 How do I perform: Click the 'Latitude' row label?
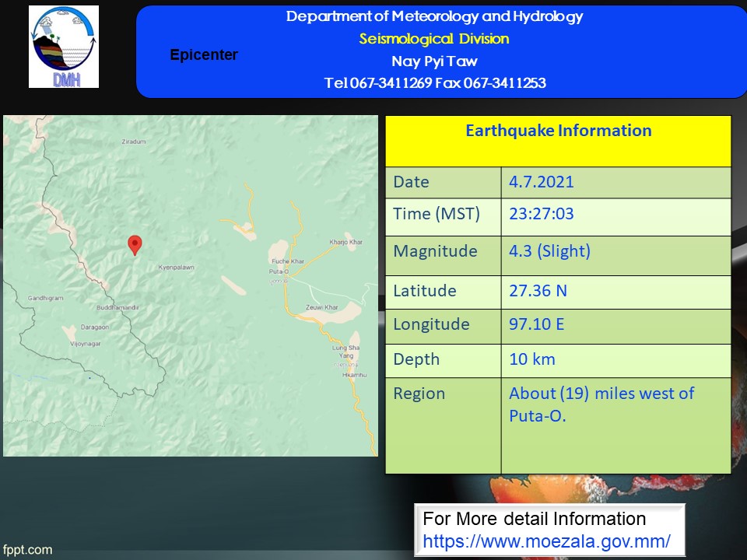pos(425,290)
